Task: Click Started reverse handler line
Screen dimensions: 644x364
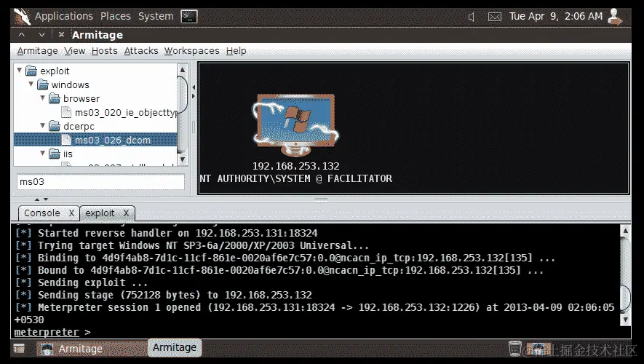Action: 166,233
